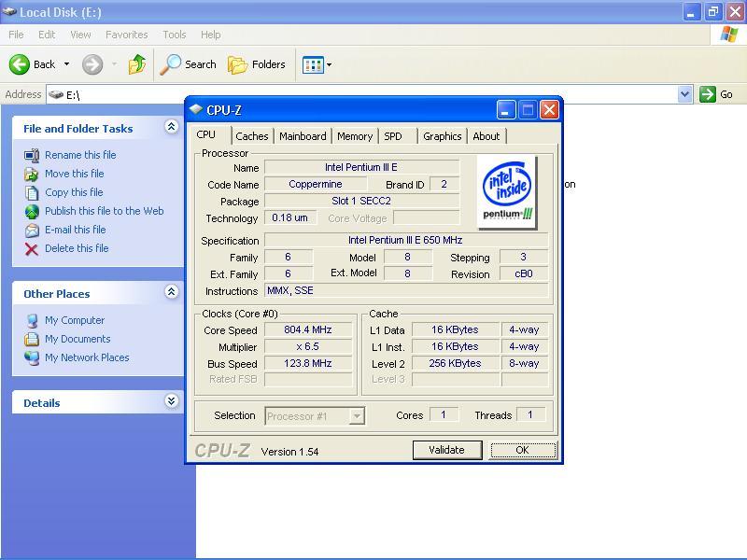Open the Back history dropdown arrow
Image resolution: width=747 pixels, height=560 pixels.
pos(66,63)
